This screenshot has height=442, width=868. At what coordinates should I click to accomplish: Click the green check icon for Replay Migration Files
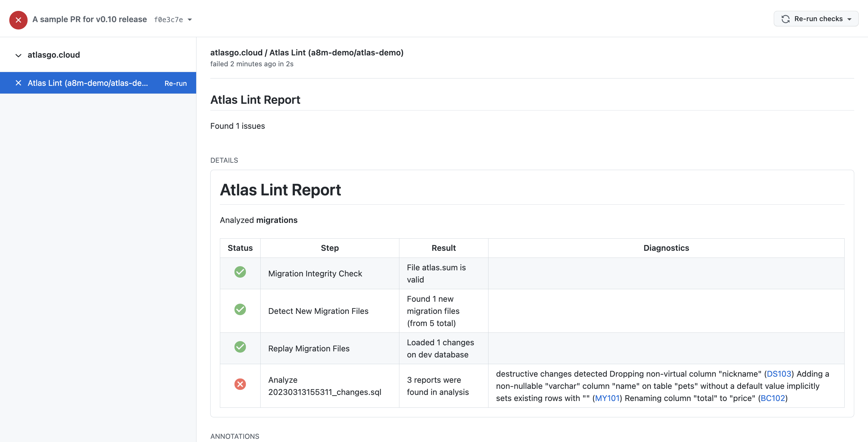point(240,347)
